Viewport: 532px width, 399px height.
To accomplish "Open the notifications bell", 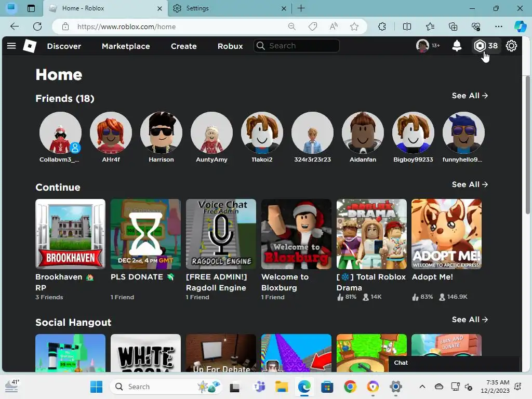I will point(457,46).
